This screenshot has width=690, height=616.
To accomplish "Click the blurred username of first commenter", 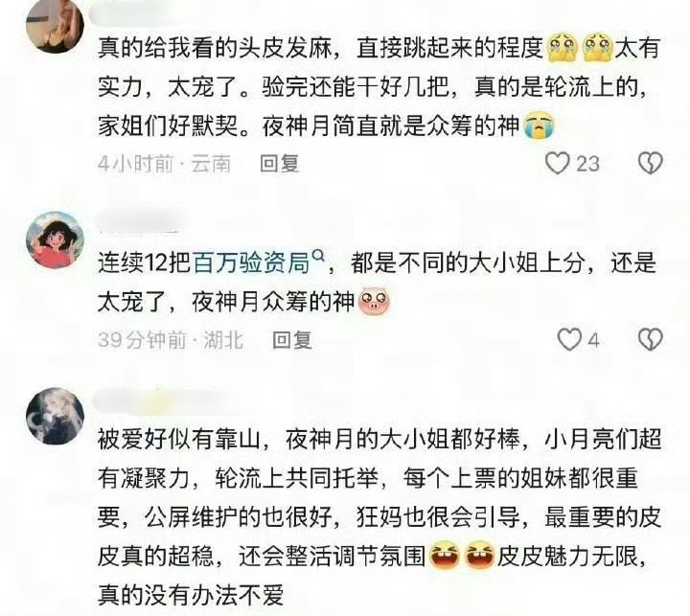I will click(139, 13).
